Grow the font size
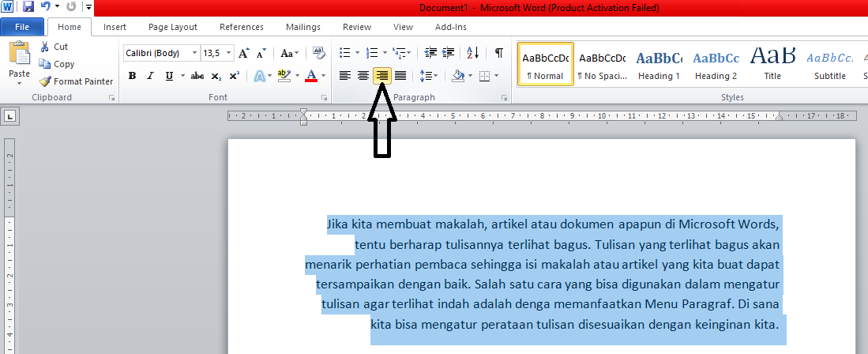This screenshot has height=354, width=868. (x=243, y=53)
